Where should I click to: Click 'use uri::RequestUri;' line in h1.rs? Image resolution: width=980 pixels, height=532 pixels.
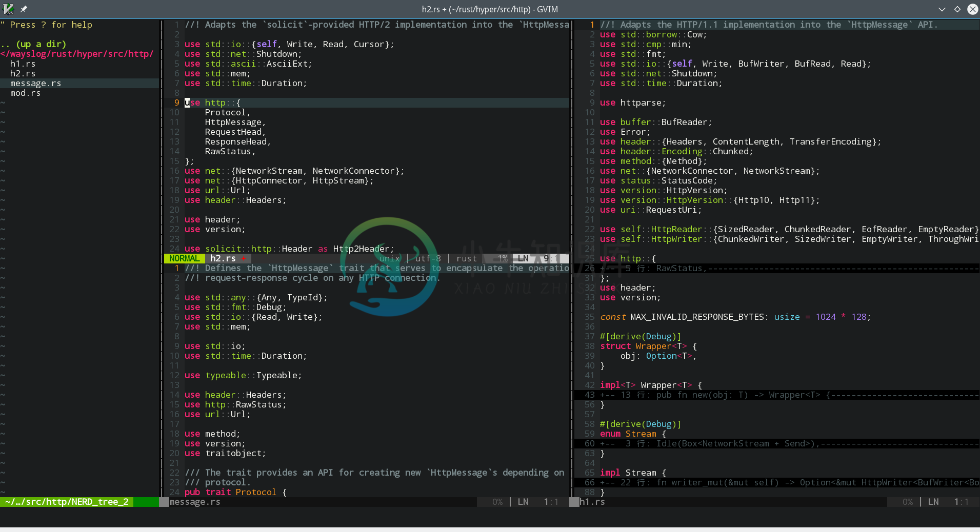(651, 210)
